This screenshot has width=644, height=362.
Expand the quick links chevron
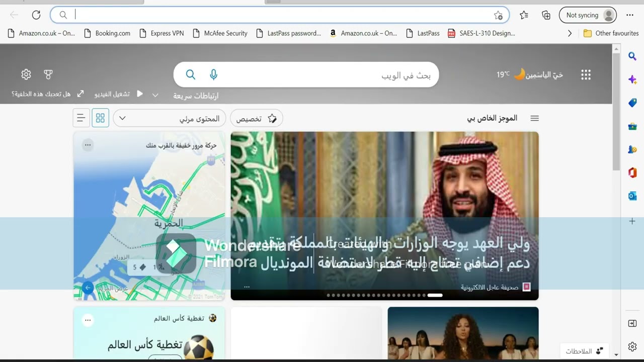tap(155, 95)
